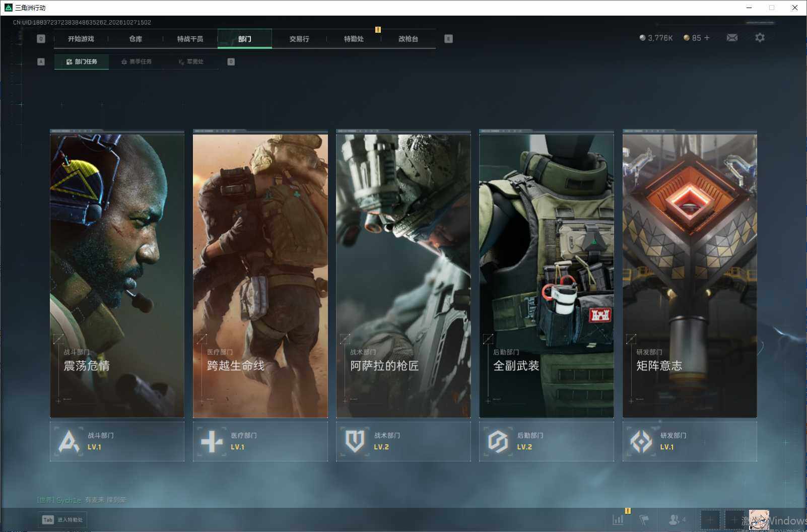The width and height of the screenshot is (807, 532).
Task: Select 赛季任务 sub-tab
Action: click(x=136, y=61)
